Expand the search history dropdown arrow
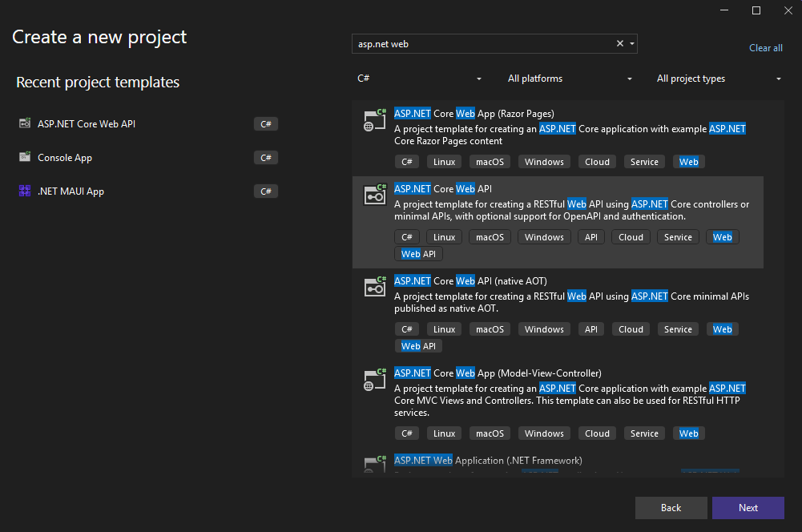802x532 pixels. pyautogui.click(x=632, y=44)
